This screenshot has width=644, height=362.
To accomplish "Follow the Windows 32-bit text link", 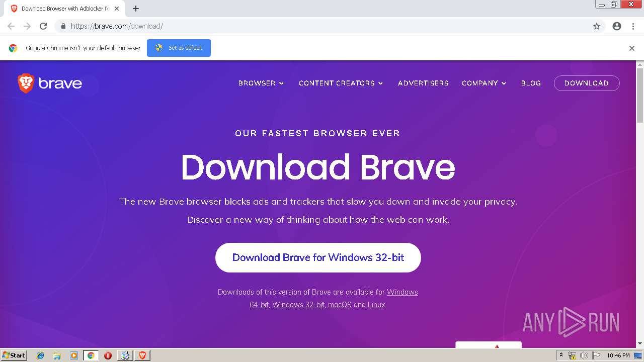I will (298, 305).
